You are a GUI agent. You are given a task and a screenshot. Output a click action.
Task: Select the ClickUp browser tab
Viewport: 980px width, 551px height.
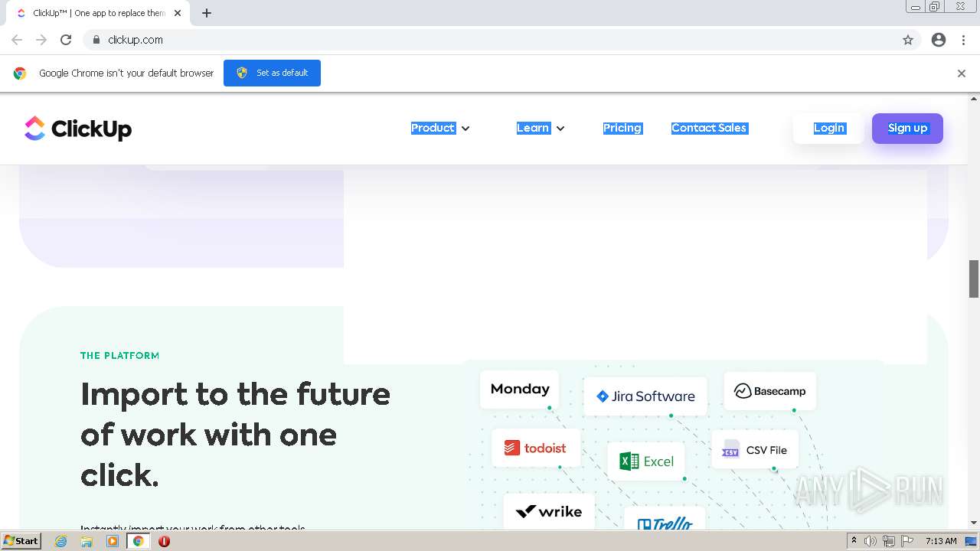[x=100, y=13]
